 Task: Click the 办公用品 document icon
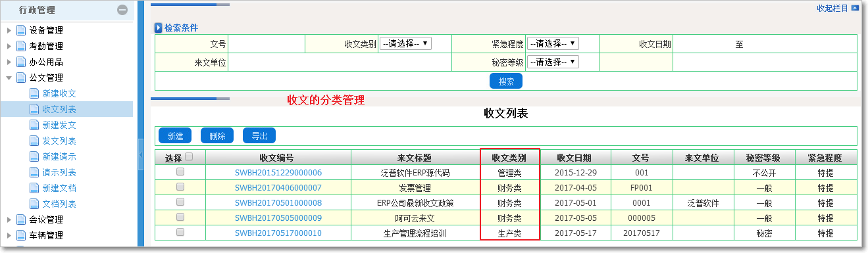point(21,62)
